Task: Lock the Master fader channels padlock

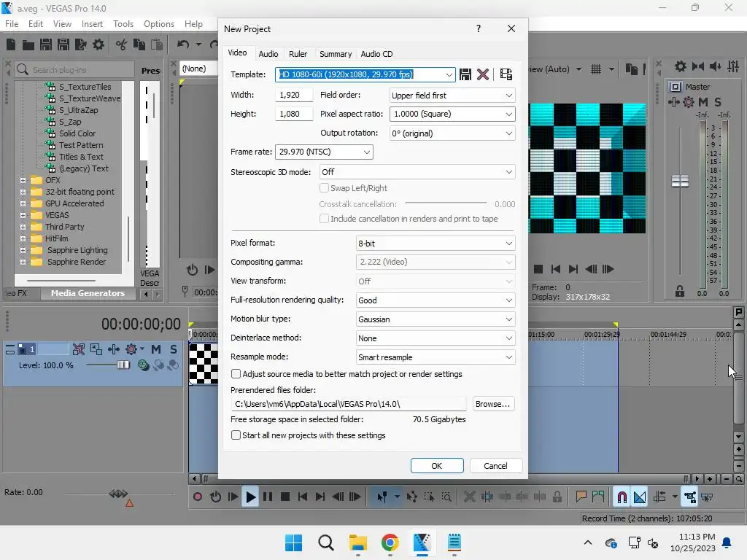Action: coord(680,292)
